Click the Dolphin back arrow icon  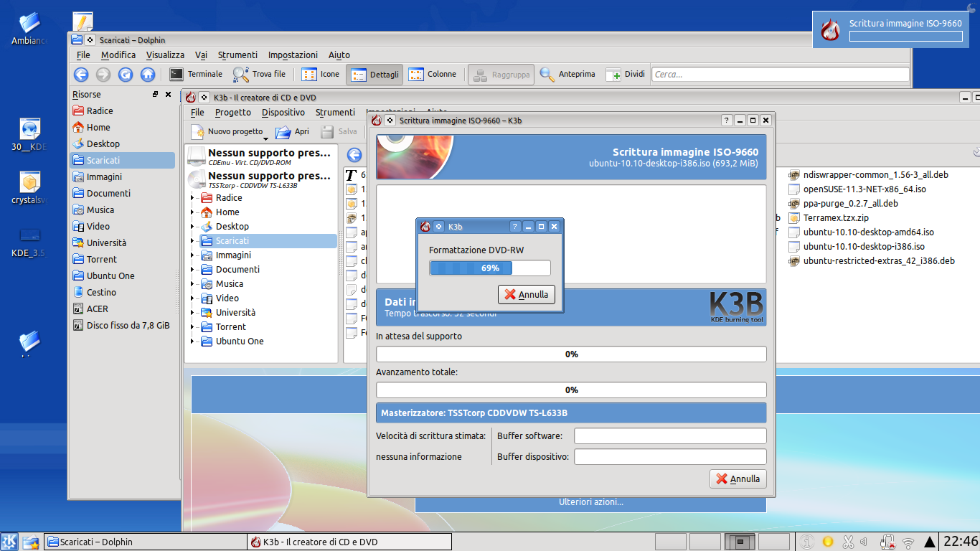[81, 74]
